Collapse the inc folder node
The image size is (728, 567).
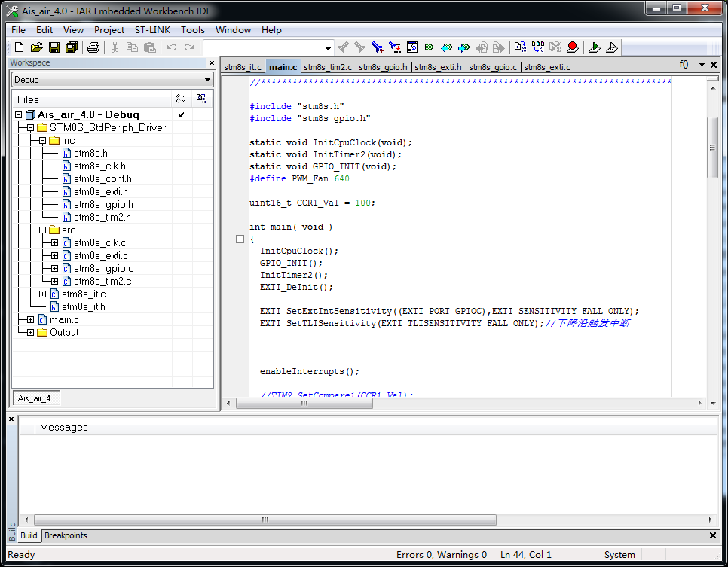(x=43, y=141)
